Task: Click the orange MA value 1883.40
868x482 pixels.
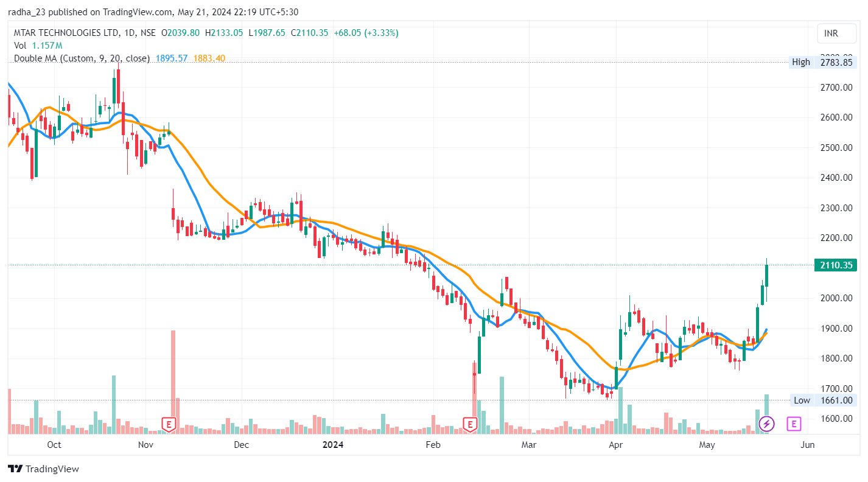Action: click(209, 58)
